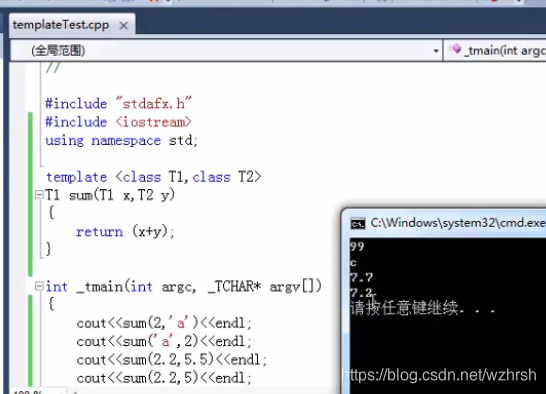Collapse the sum function outline block

pos(39,194)
